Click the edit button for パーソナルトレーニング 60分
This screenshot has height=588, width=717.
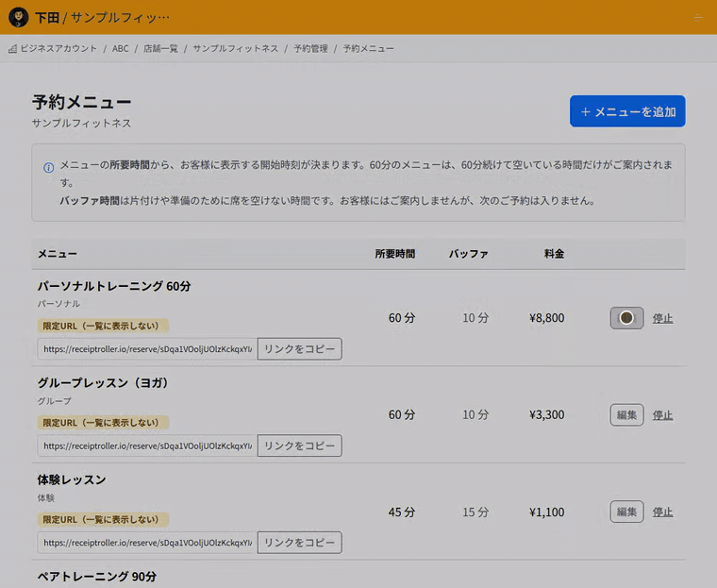(x=627, y=318)
